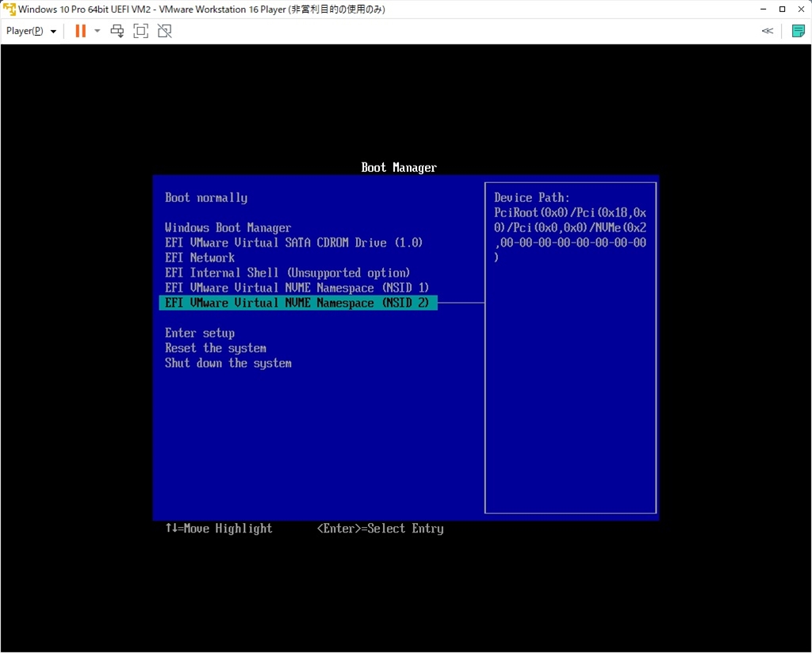812x653 pixels.
Task: Choose Shut down the system option
Action: [228, 363]
